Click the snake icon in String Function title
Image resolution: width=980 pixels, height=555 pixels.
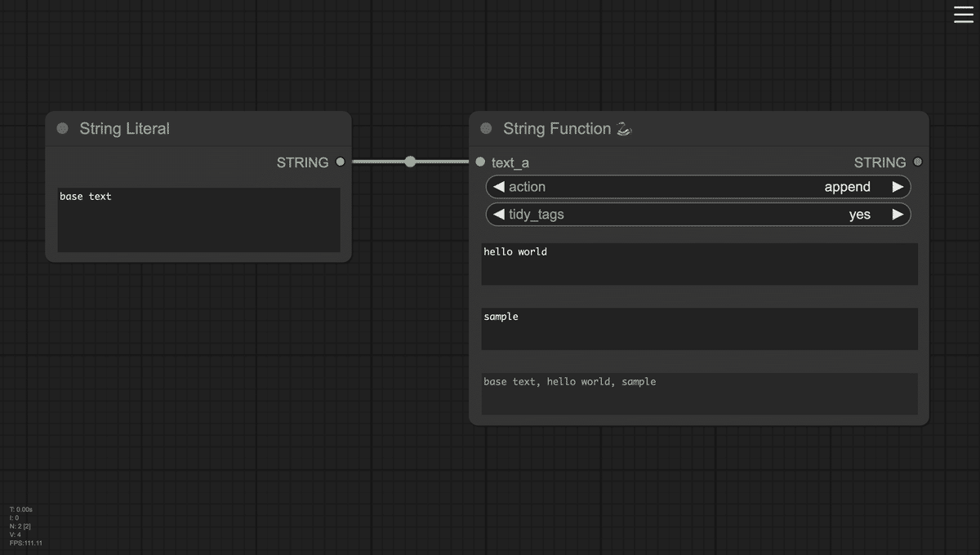pyautogui.click(x=624, y=128)
